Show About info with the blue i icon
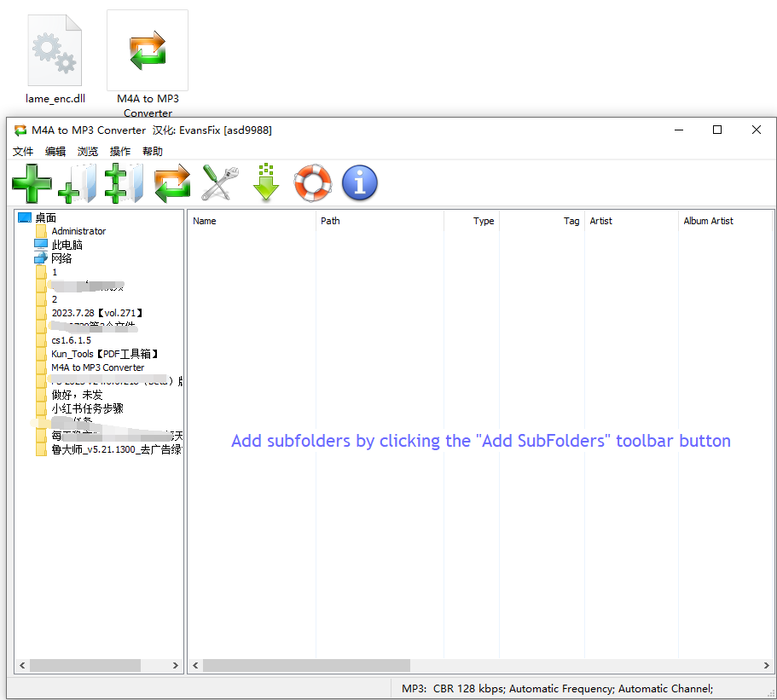This screenshot has width=777, height=700. (x=360, y=182)
